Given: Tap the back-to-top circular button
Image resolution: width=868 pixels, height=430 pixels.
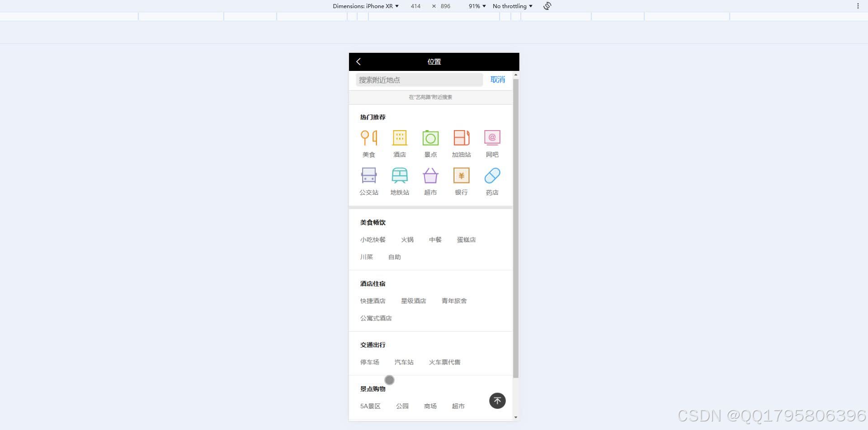Looking at the screenshot, I should [x=497, y=401].
